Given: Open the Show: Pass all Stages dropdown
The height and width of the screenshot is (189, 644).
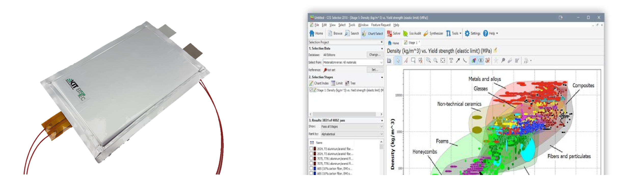Looking at the screenshot, I should pyautogui.click(x=352, y=126).
